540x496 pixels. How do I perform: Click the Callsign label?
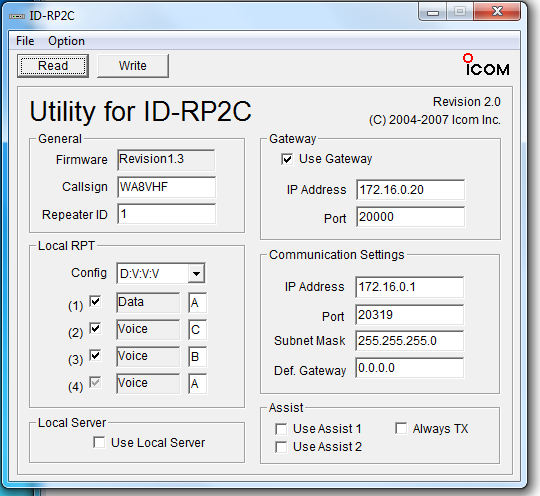tap(85, 187)
